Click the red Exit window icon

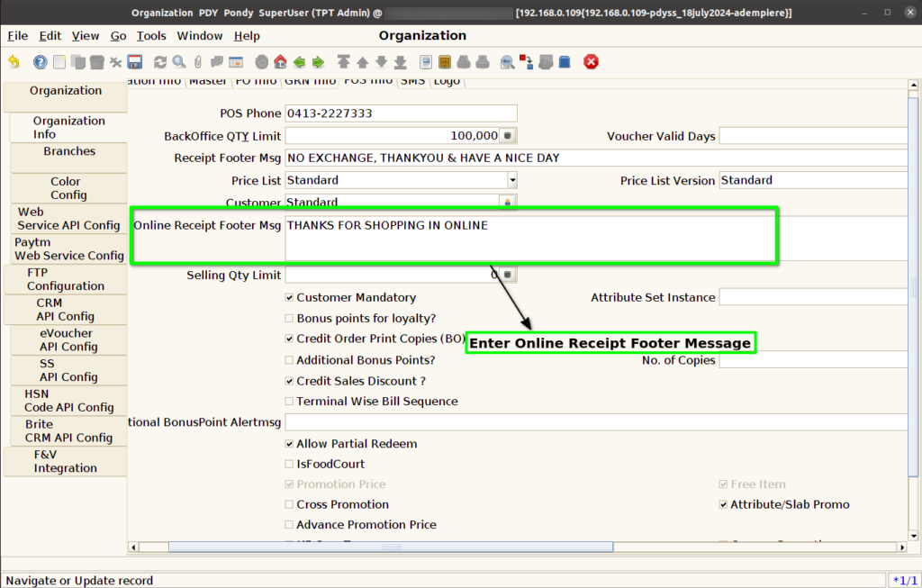[591, 62]
